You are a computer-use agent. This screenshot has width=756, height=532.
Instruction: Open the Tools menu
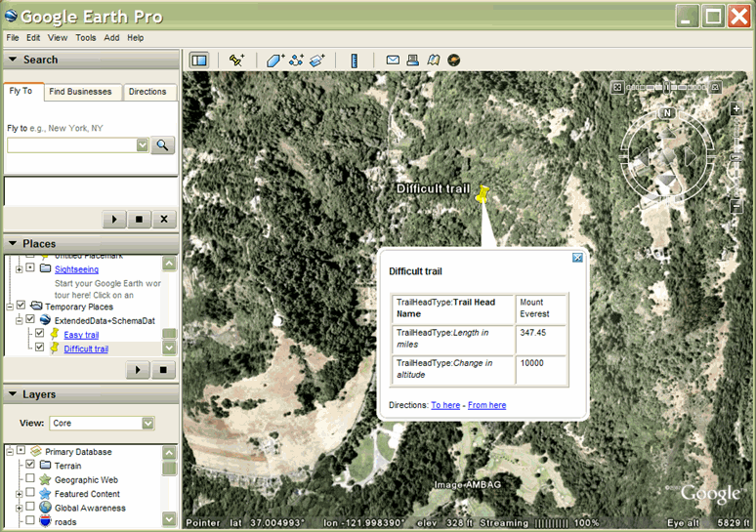tap(86, 38)
